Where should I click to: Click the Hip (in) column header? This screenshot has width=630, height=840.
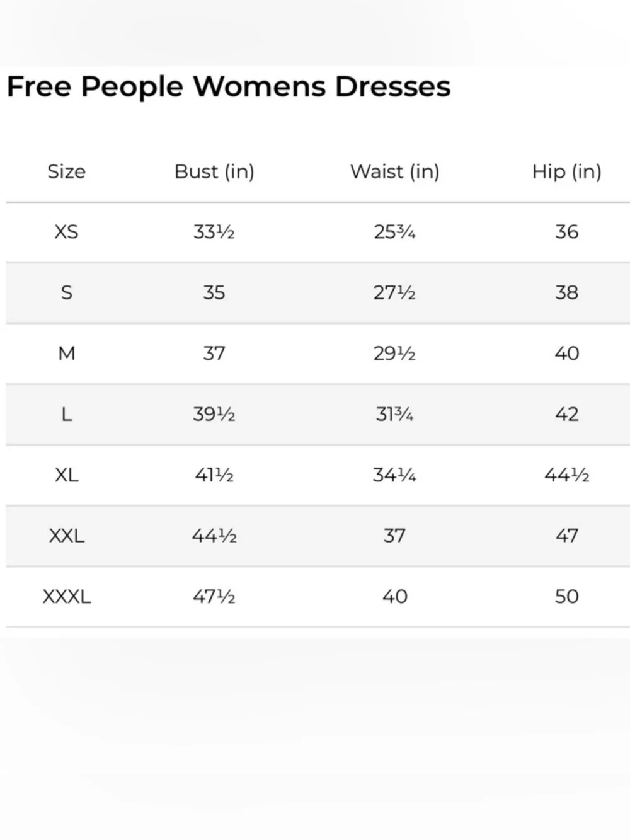(567, 171)
